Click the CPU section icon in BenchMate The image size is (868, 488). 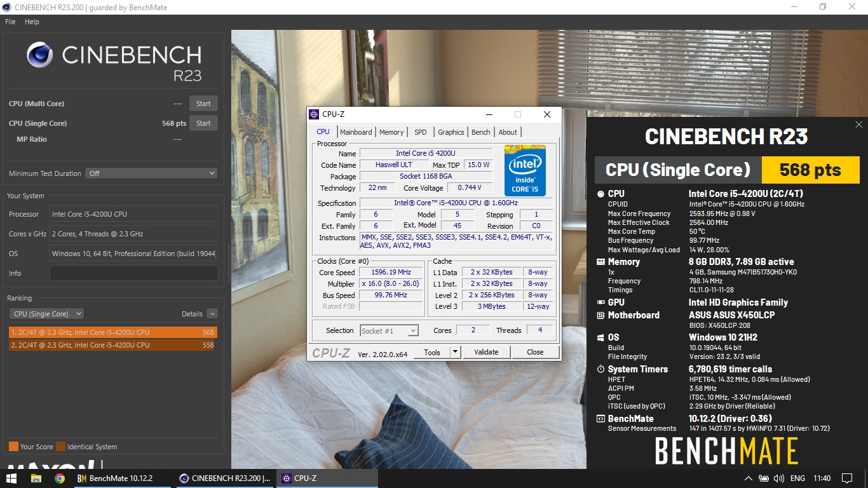[600, 194]
